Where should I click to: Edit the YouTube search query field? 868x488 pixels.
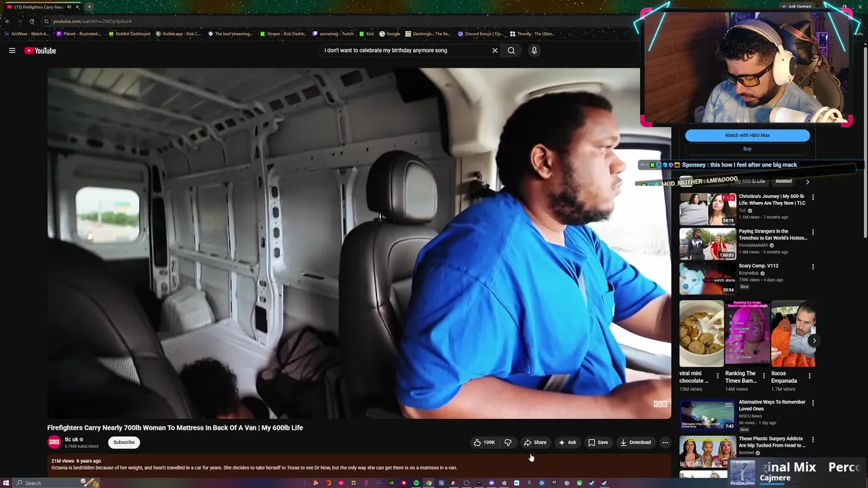pos(406,50)
